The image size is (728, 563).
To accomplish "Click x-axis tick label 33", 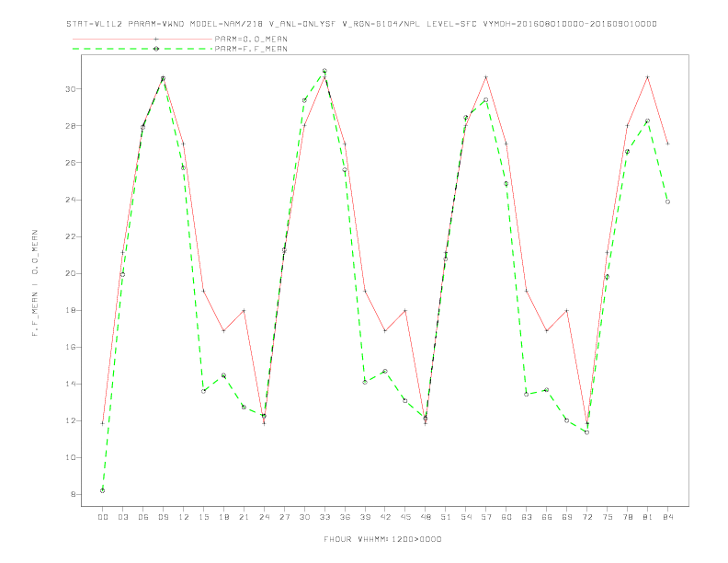I will [324, 517].
